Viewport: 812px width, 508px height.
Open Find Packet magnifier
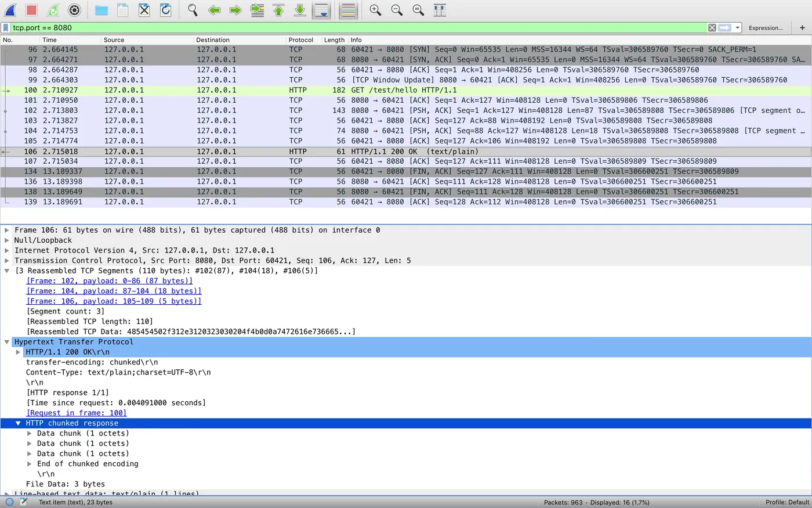[x=193, y=10]
